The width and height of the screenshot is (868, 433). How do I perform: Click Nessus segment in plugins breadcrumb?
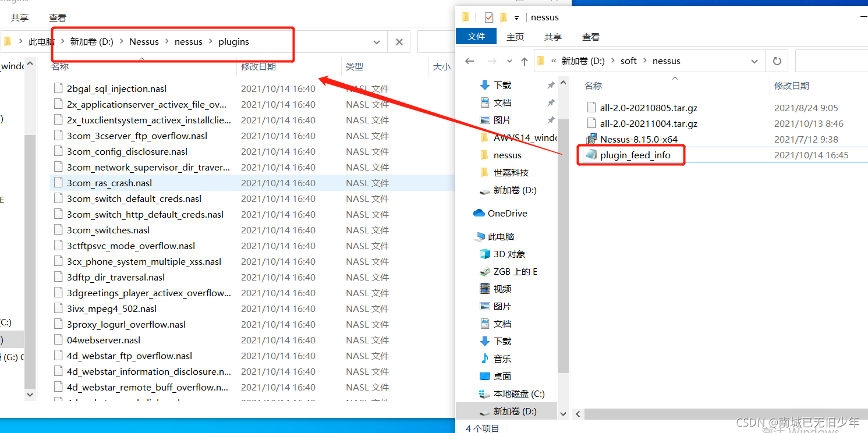(144, 42)
